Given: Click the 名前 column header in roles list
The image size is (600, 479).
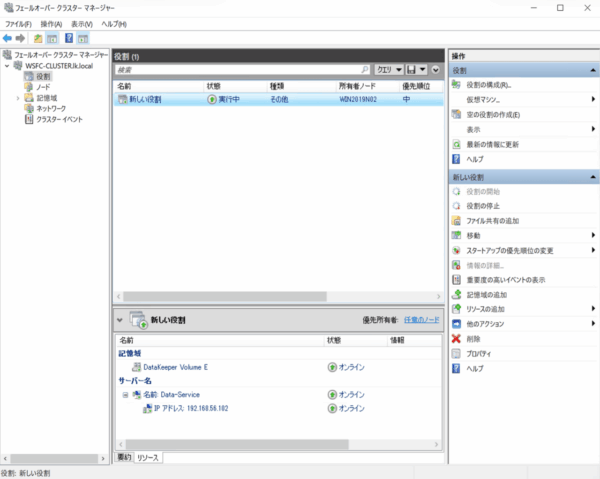Looking at the screenshot, I should 158,86.
